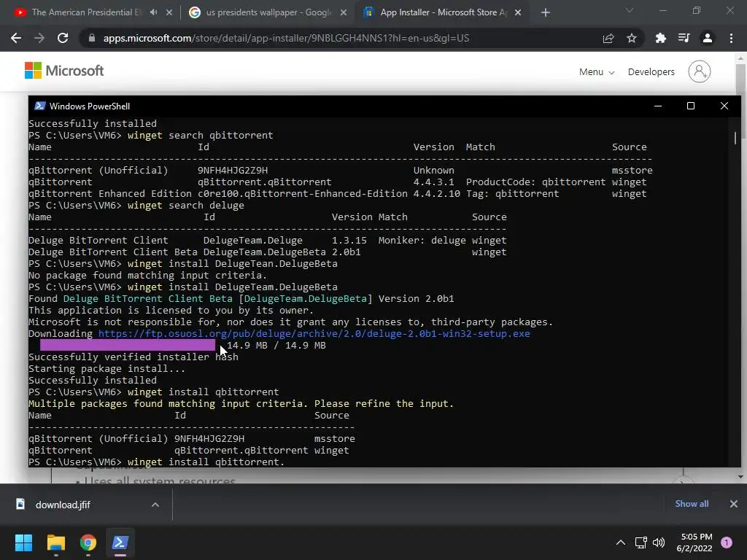Close the App Installer tab

(518, 12)
